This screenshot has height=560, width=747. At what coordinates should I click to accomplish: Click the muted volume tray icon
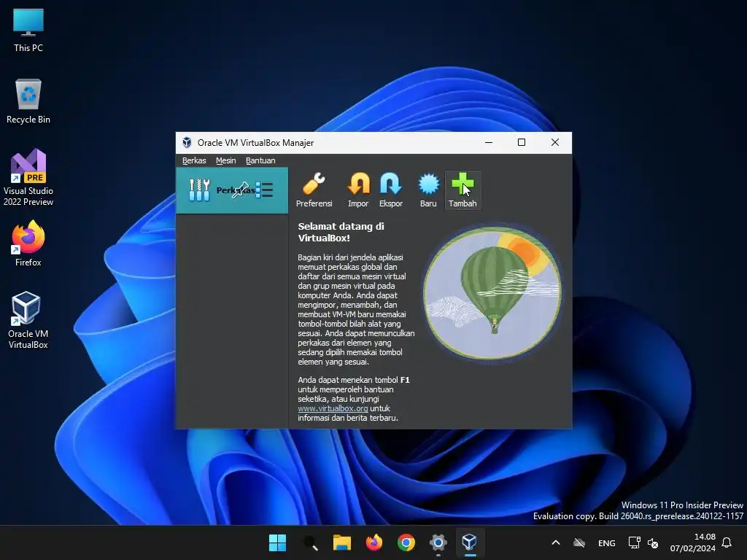click(x=653, y=542)
